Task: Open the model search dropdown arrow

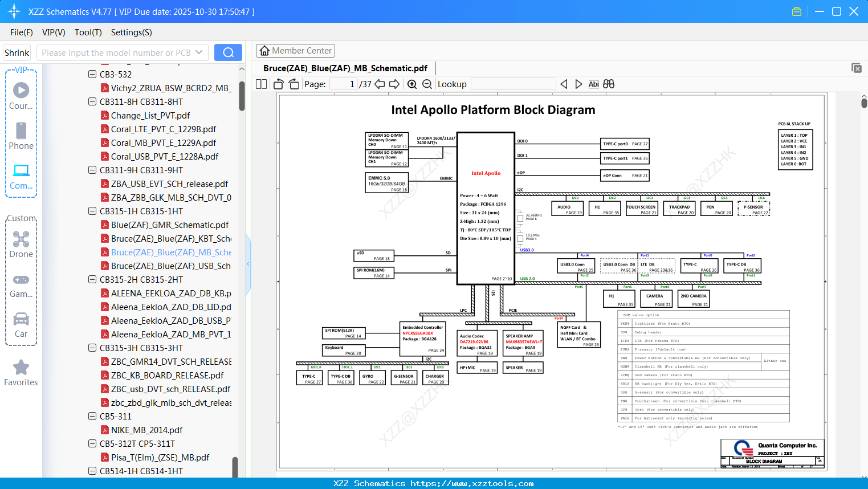Action: pyautogui.click(x=199, y=52)
